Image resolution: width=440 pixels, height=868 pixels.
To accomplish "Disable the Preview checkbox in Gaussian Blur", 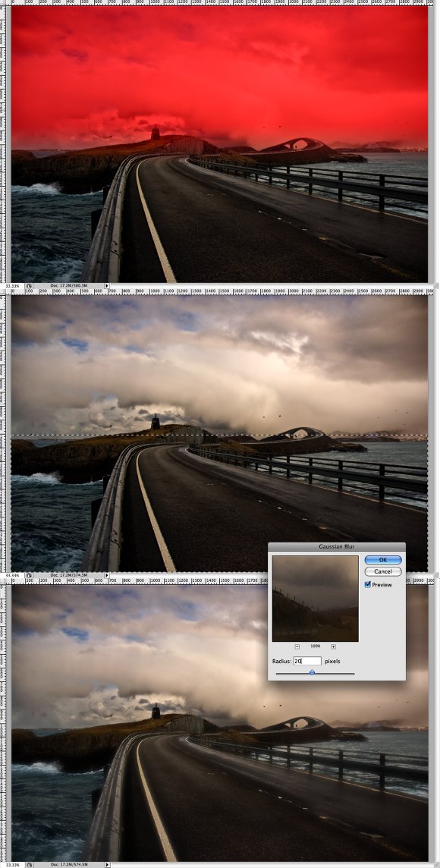I will (x=367, y=584).
